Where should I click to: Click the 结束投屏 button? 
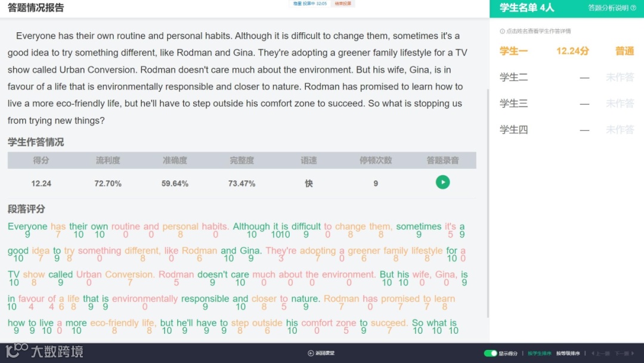coord(343,4)
